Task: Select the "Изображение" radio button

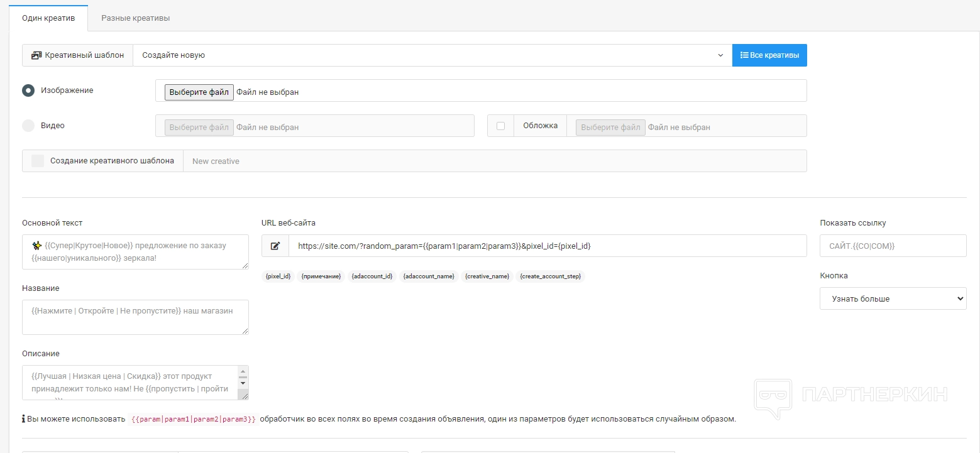Action: tap(28, 90)
